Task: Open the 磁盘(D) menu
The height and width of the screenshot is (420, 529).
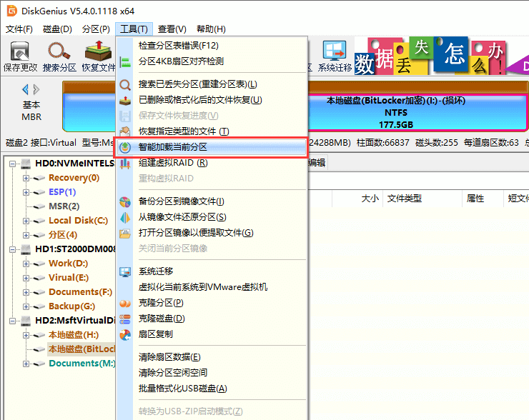Action: [57, 29]
